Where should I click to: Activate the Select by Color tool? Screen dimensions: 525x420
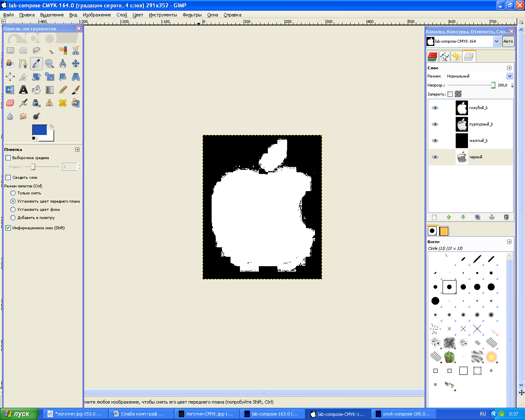[x=63, y=50]
